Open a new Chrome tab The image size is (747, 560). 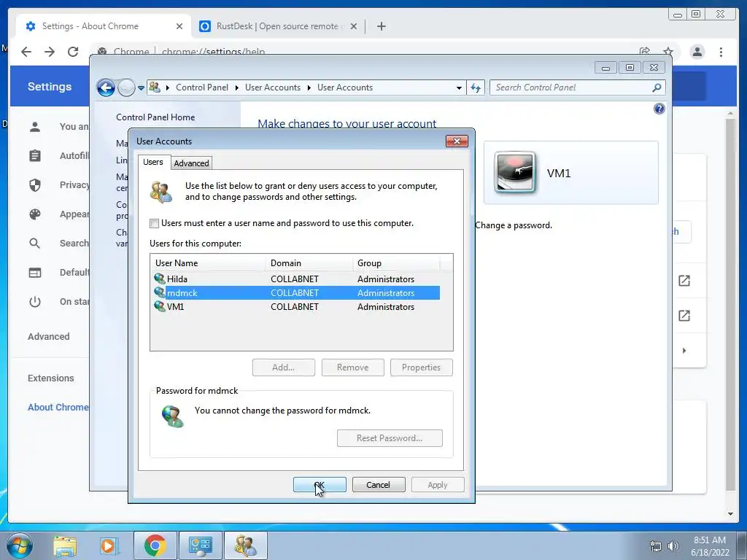(381, 26)
